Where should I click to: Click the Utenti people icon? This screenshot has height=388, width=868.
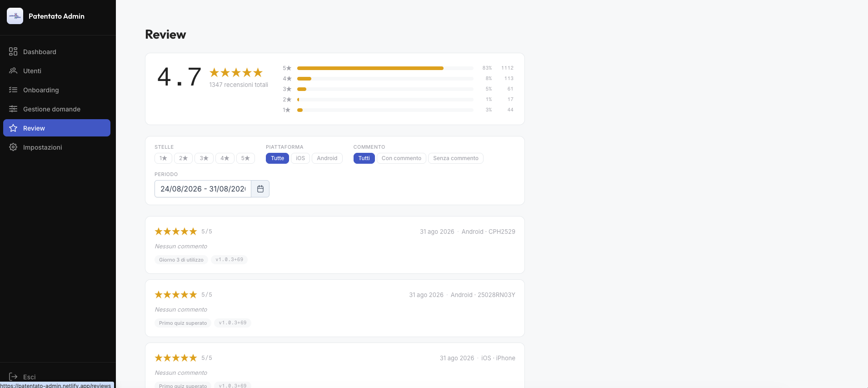click(x=13, y=71)
